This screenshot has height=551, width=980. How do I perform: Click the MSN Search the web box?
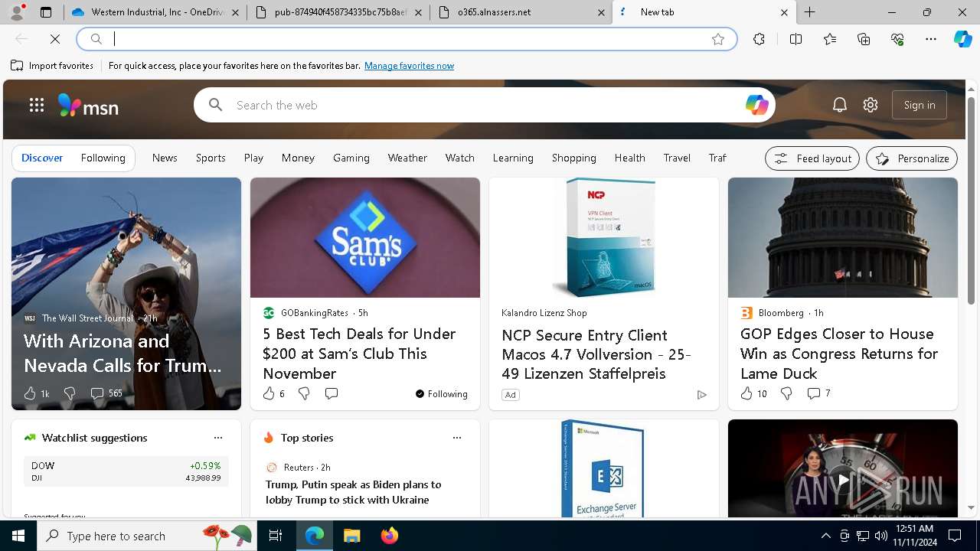[484, 105]
